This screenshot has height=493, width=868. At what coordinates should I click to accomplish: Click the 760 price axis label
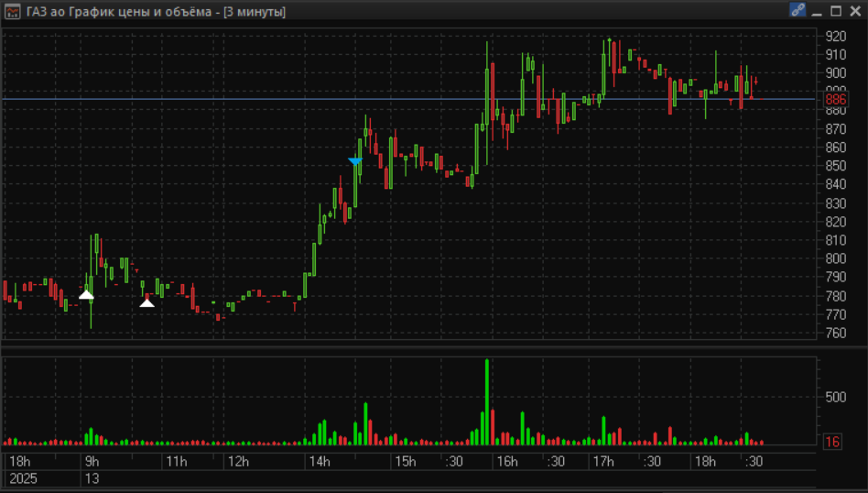pyautogui.click(x=835, y=333)
